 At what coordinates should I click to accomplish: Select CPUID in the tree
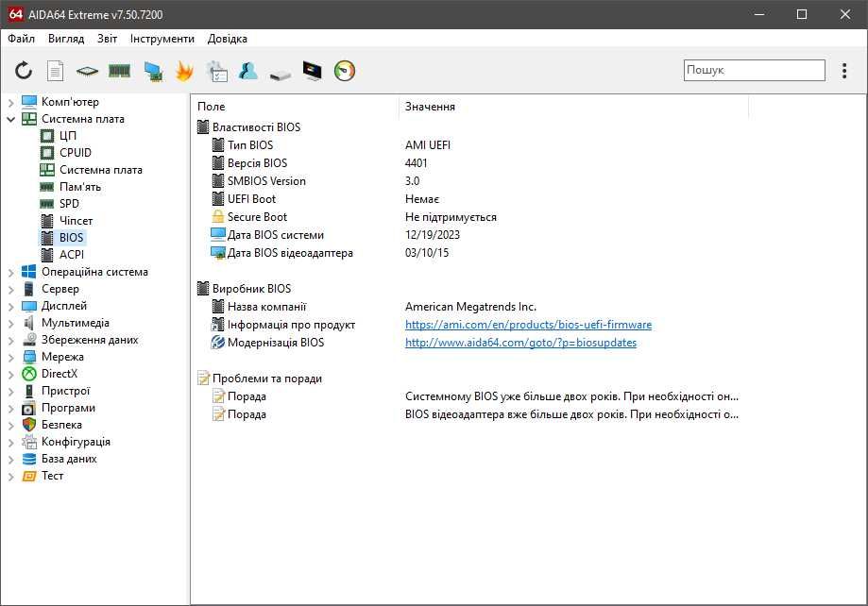(x=76, y=153)
